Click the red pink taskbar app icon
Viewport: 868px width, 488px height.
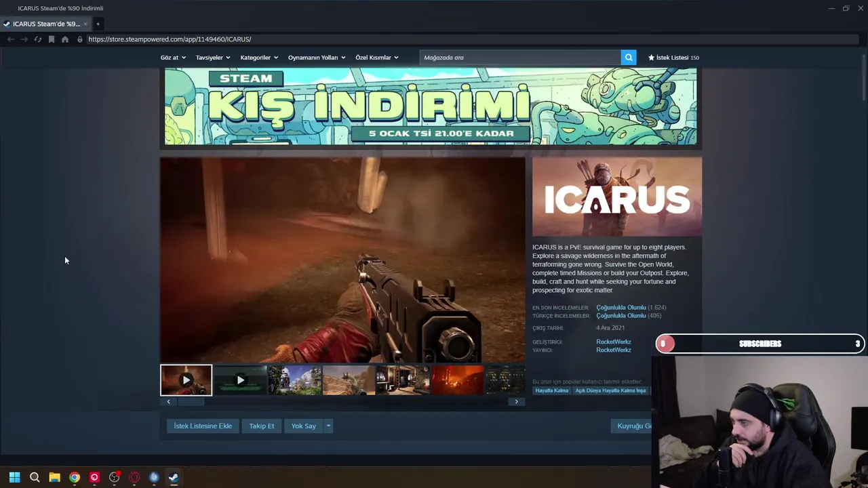click(94, 477)
